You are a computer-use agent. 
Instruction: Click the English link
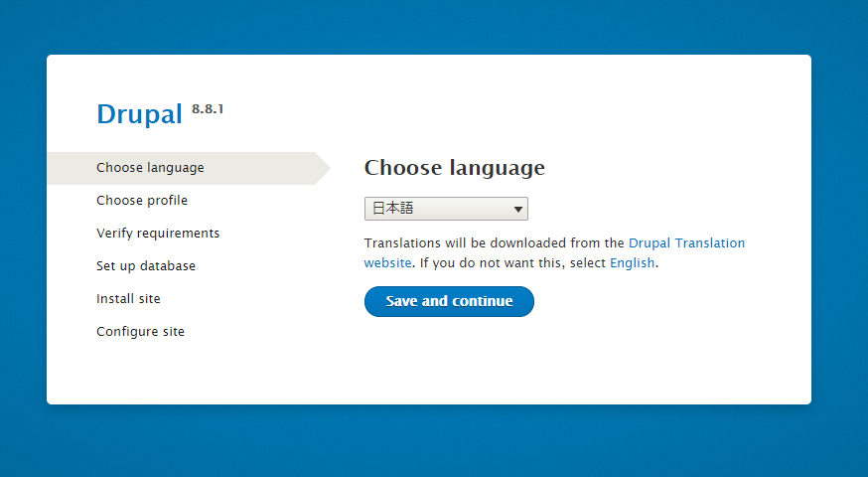coord(633,262)
